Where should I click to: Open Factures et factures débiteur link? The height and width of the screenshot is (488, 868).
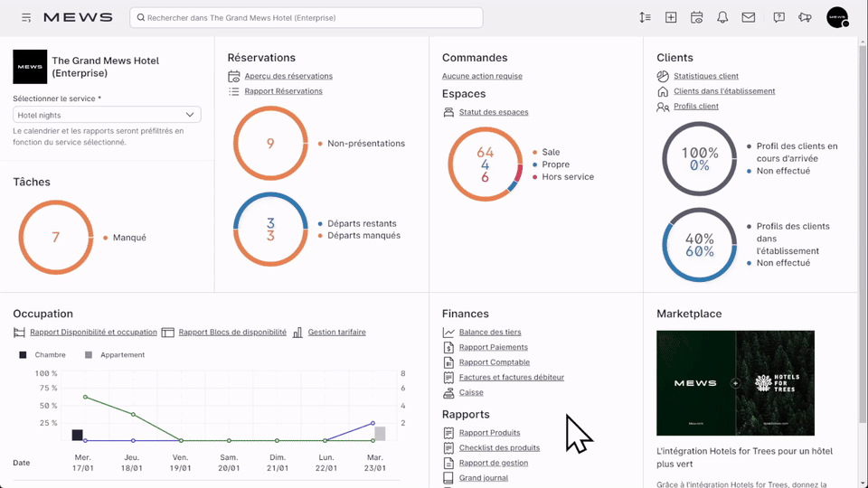click(x=512, y=378)
